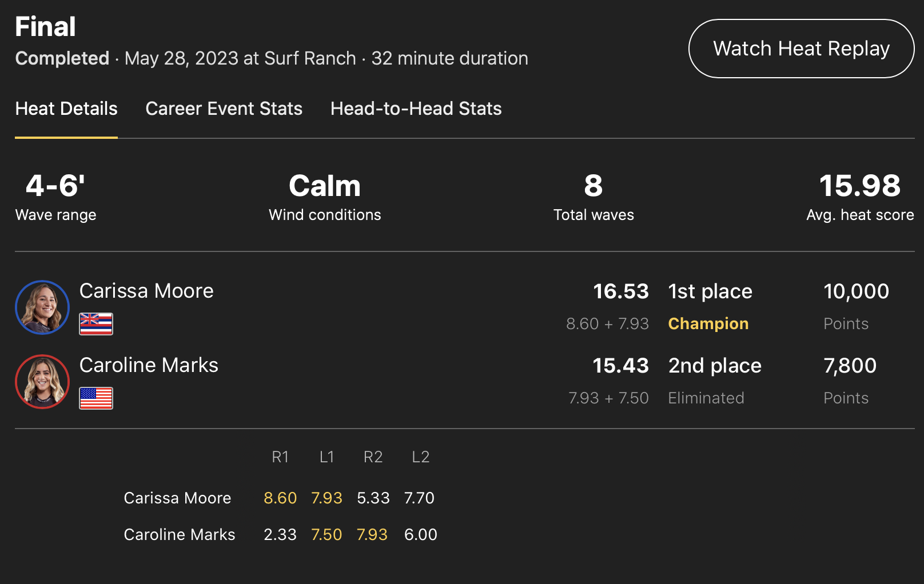Click Carissa Moore's profile avatar
The image size is (924, 584).
(x=42, y=307)
